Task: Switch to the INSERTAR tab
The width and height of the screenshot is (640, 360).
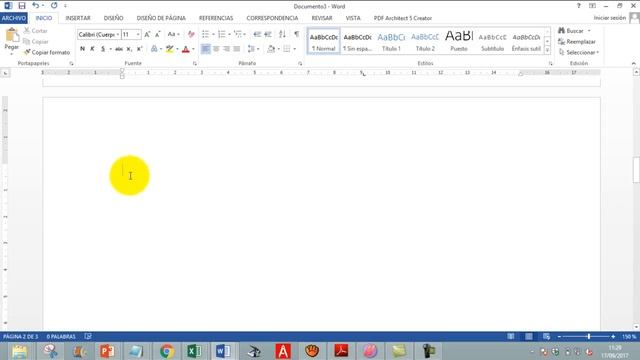Action: tap(78, 18)
